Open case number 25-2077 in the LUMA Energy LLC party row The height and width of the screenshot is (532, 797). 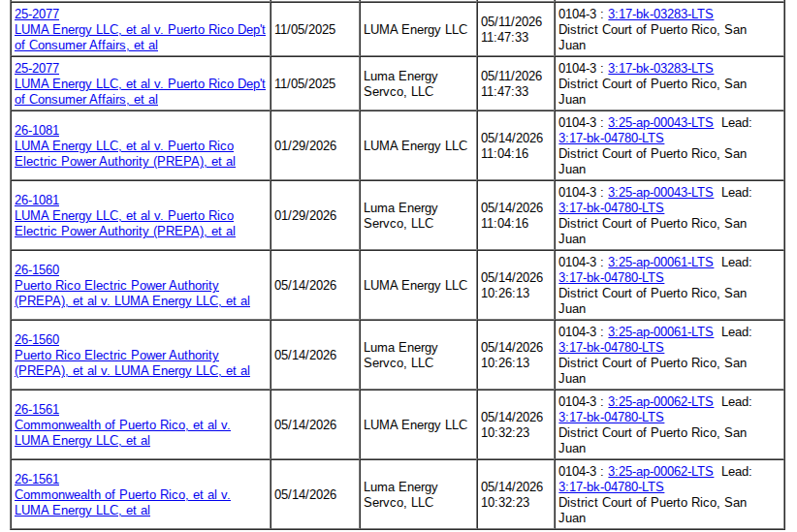(x=37, y=14)
